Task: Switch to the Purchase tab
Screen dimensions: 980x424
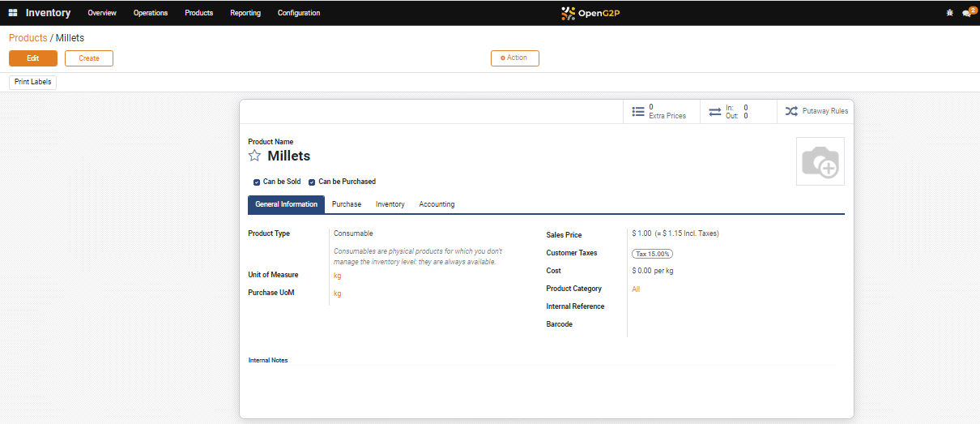Action: (x=347, y=204)
